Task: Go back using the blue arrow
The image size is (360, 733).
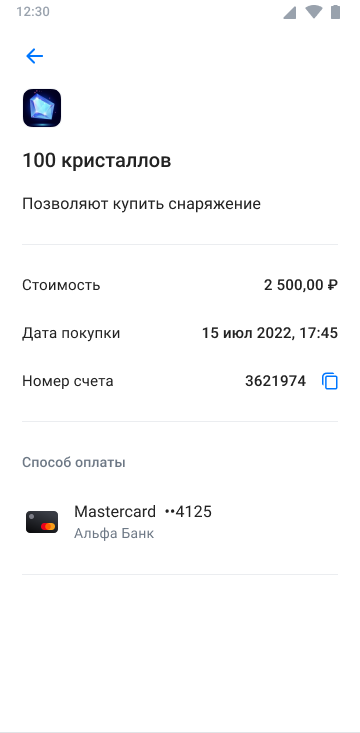Action: point(34,57)
